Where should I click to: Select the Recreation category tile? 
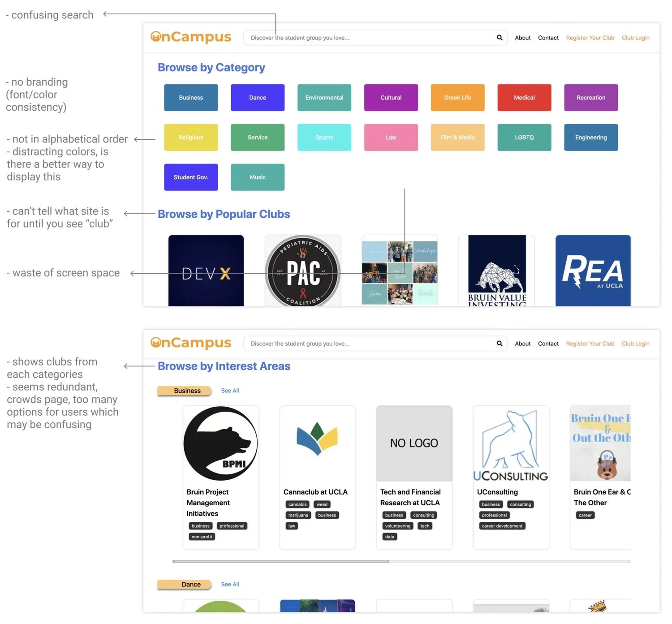[591, 98]
